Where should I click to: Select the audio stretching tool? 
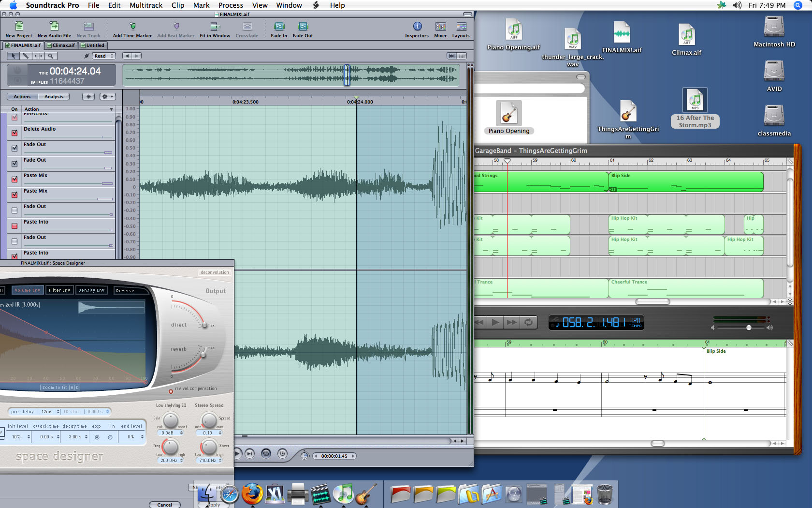38,56
